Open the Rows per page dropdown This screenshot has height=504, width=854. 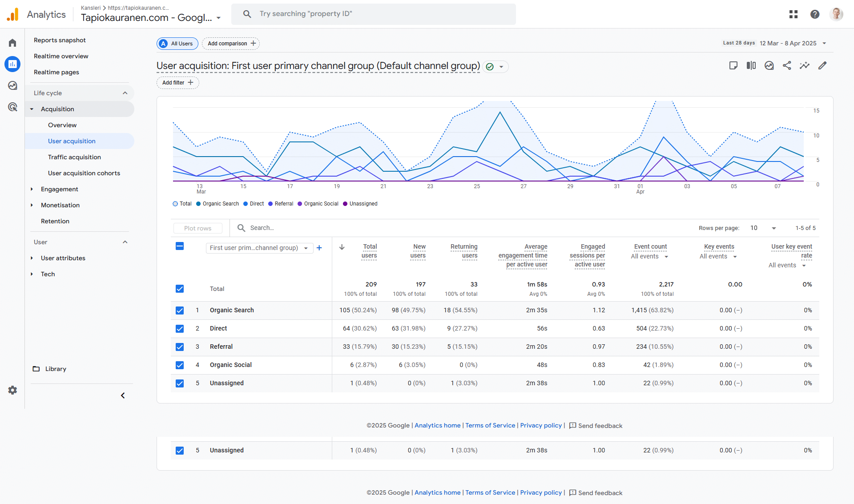click(763, 228)
